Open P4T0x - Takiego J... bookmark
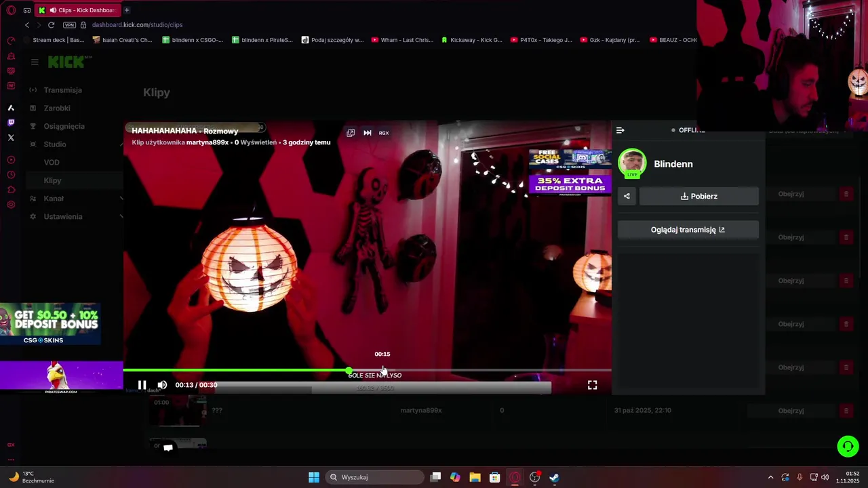The image size is (868, 488). [x=541, y=40]
